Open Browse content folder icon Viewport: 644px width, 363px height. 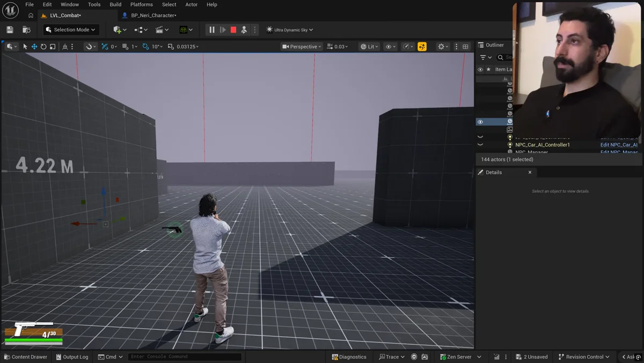(26, 30)
